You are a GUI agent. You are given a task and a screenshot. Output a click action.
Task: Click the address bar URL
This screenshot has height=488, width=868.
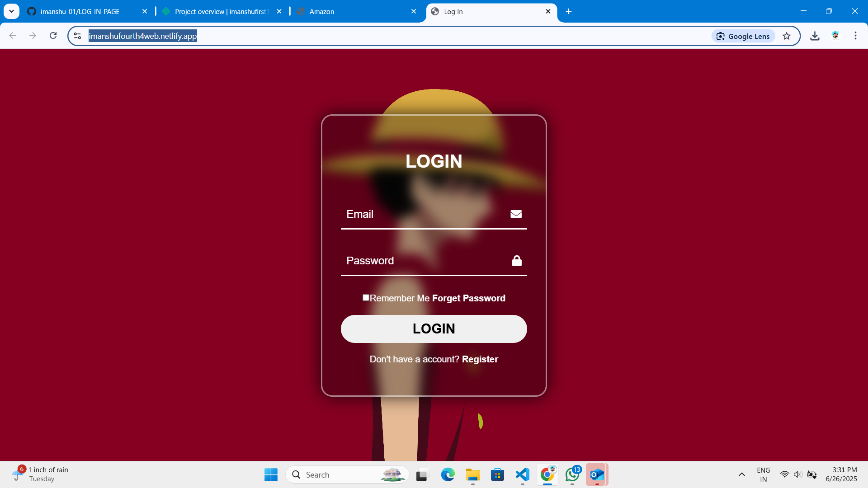click(x=142, y=36)
